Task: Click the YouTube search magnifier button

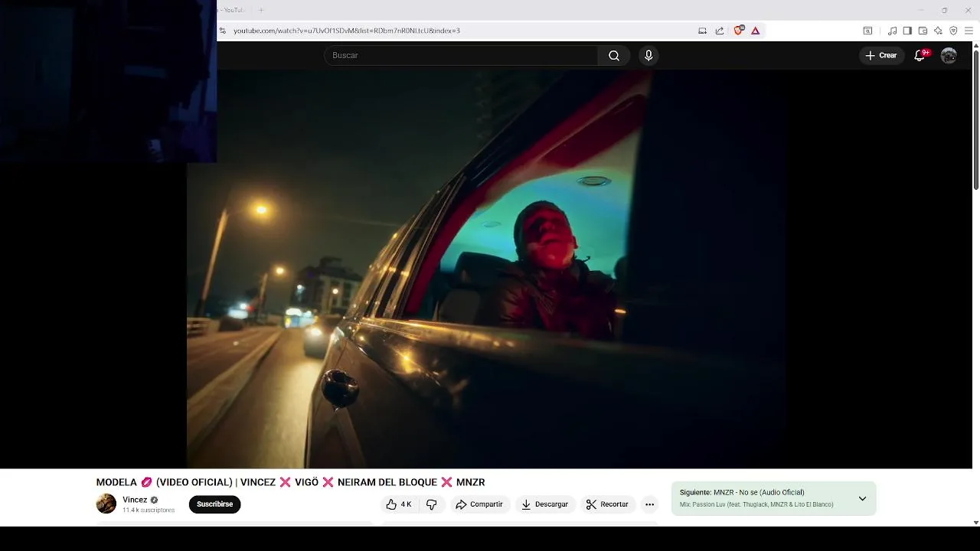Action: [614, 55]
